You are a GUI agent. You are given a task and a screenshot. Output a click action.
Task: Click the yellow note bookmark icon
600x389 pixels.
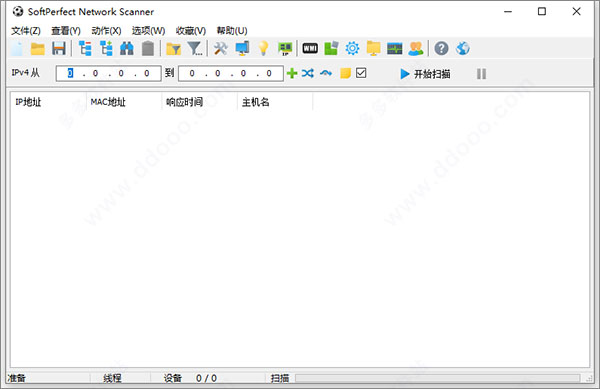[x=345, y=73]
